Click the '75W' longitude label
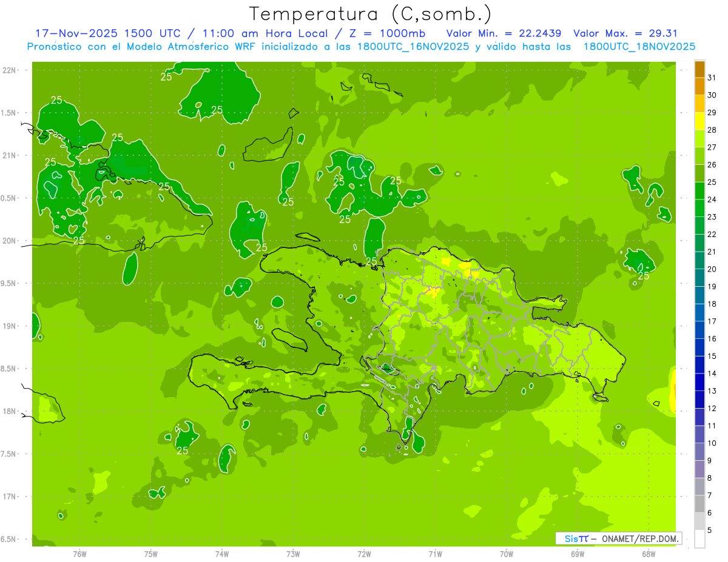The width and height of the screenshot is (728, 562). tap(151, 554)
